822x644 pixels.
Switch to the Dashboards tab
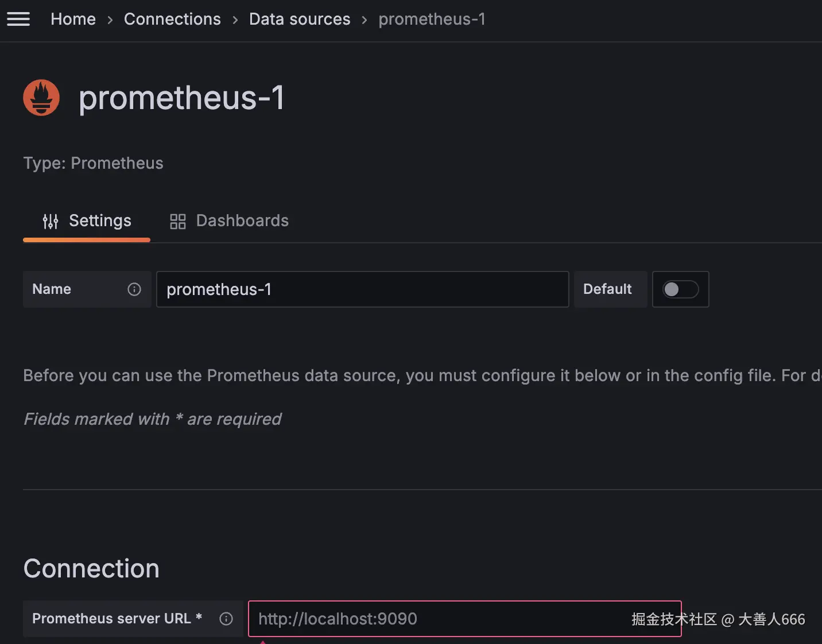pos(242,221)
